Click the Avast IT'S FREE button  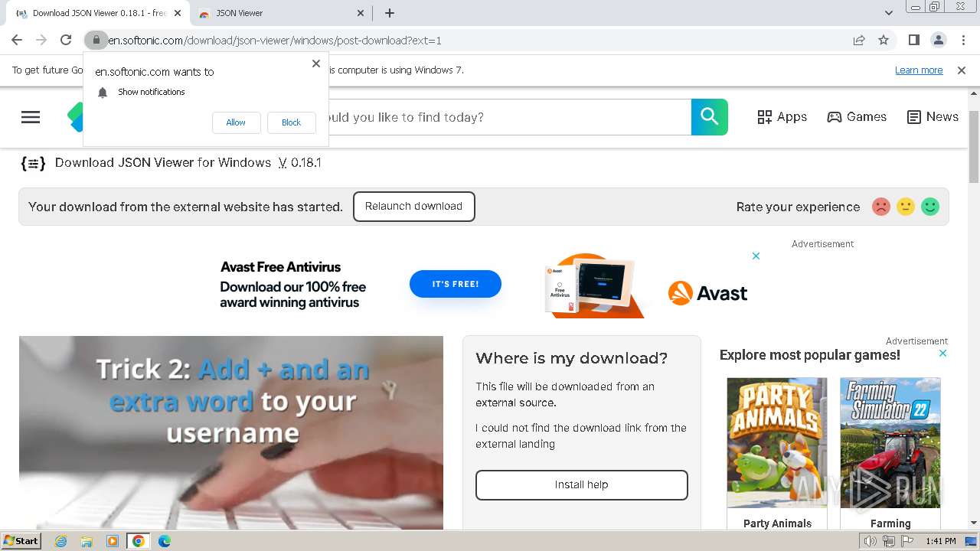(456, 284)
